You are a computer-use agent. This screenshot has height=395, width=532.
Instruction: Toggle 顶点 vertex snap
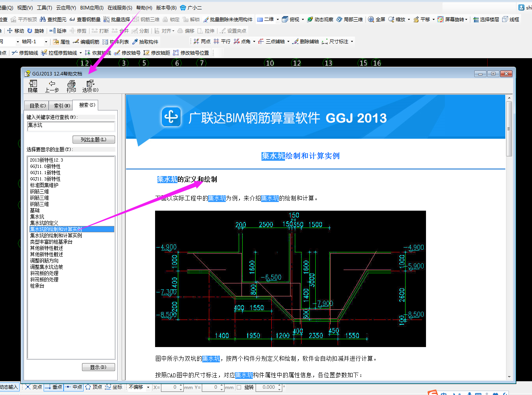coord(94,387)
